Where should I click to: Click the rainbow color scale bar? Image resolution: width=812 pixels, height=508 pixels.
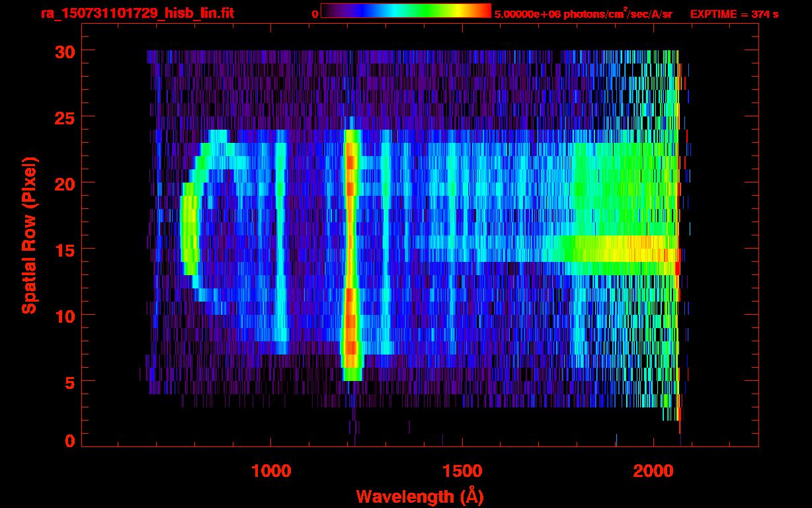(405, 11)
